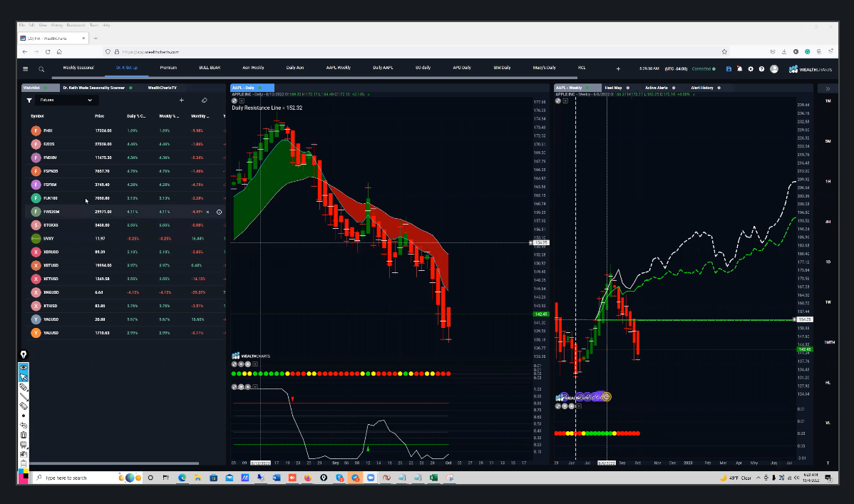Open the user profile avatar
The width and height of the screenshot is (854, 504).
(x=774, y=69)
